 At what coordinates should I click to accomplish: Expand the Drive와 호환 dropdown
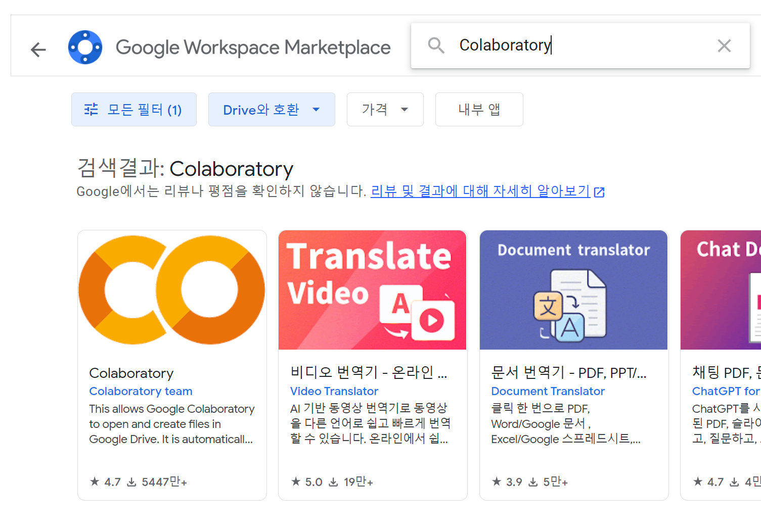tap(272, 110)
